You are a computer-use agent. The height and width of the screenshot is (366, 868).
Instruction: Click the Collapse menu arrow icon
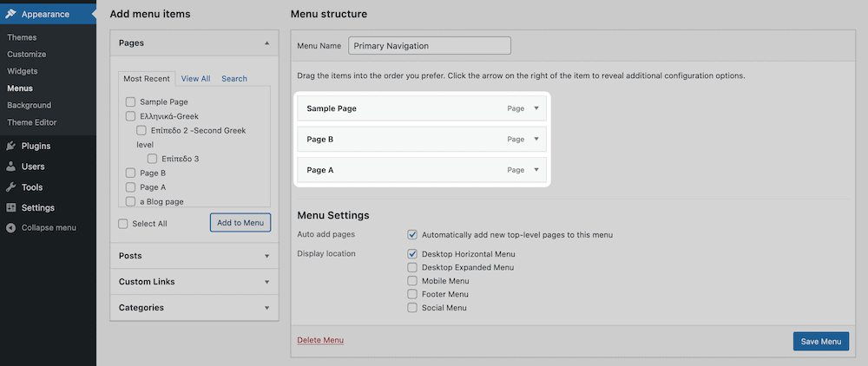click(10, 228)
